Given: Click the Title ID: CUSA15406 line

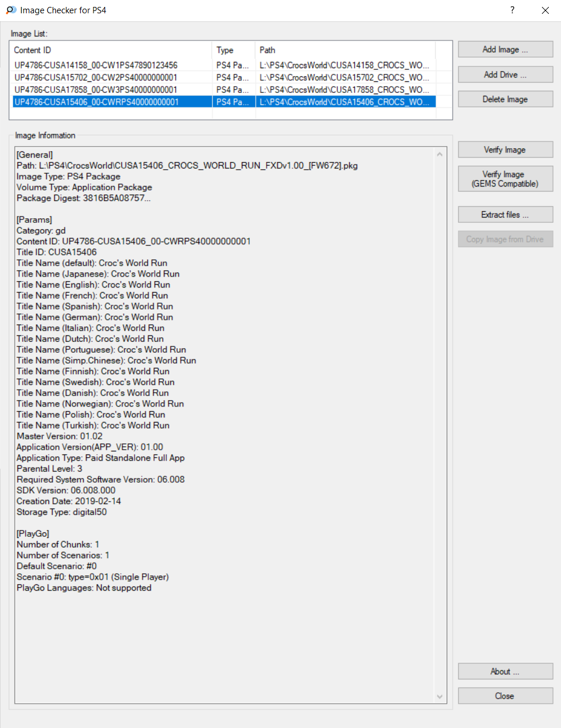Looking at the screenshot, I should [57, 252].
